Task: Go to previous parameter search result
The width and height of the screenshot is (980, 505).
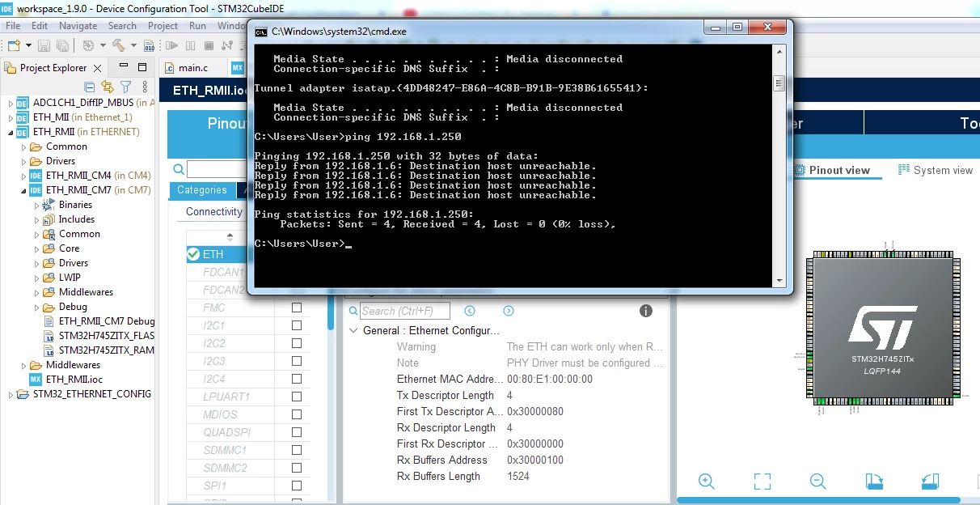Action: click(x=470, y=311)
